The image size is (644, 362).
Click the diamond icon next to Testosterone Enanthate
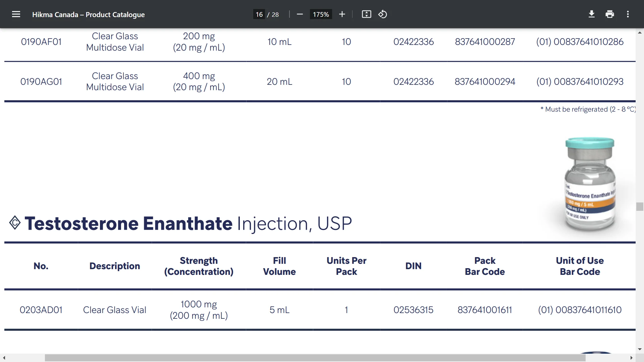tap(14, 223)
